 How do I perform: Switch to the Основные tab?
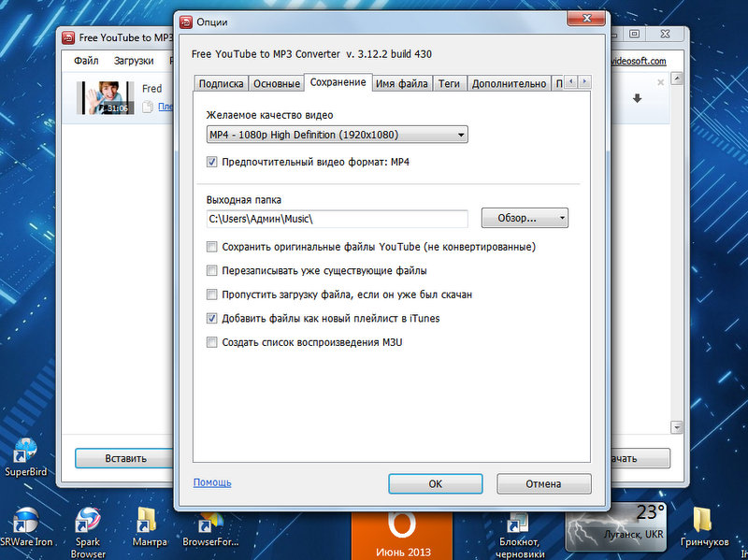pyautogui.click(x=276, y=83)
